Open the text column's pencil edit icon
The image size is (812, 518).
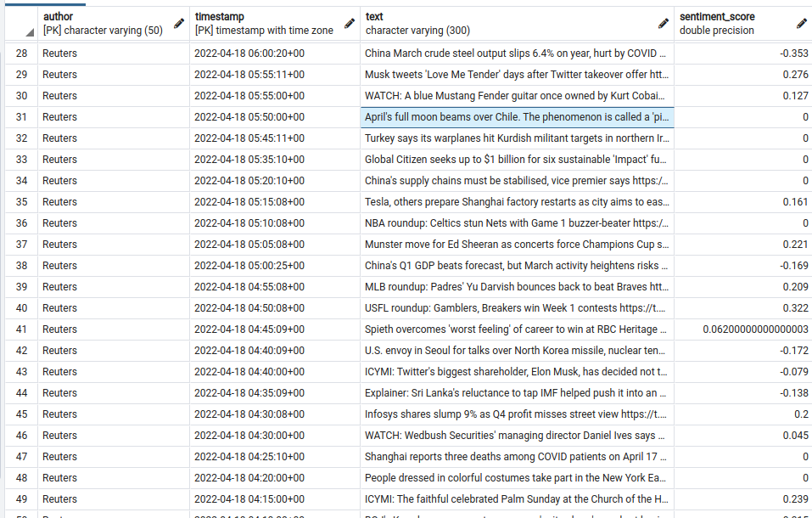(x=663, y=24)
